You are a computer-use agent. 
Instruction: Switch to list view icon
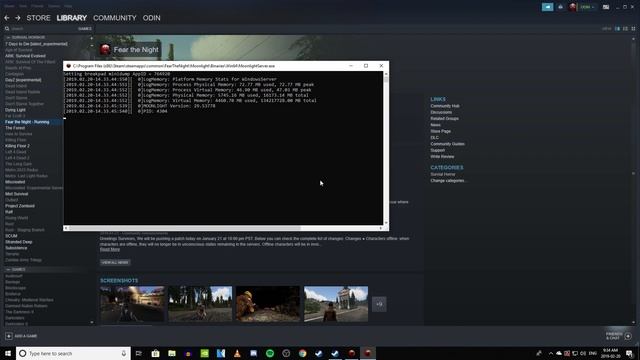click(x=625, y=29)
